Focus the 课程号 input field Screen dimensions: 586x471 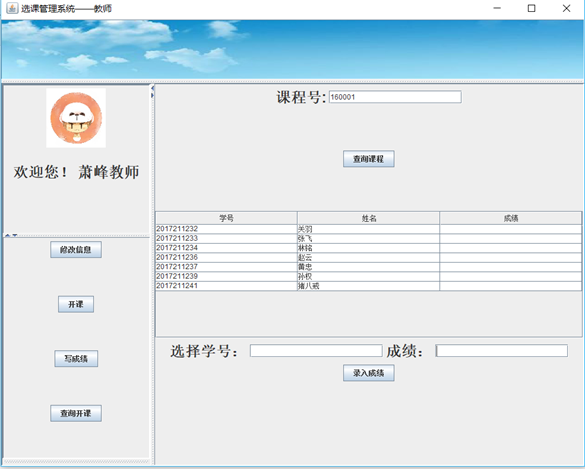(395, 97)
